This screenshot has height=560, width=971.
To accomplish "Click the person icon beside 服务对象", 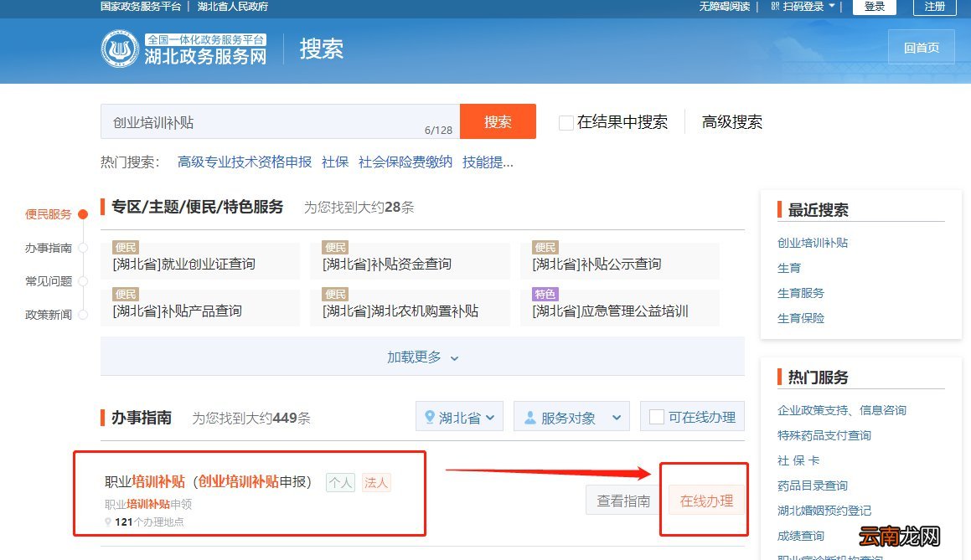I will click(x=530, y=418).
